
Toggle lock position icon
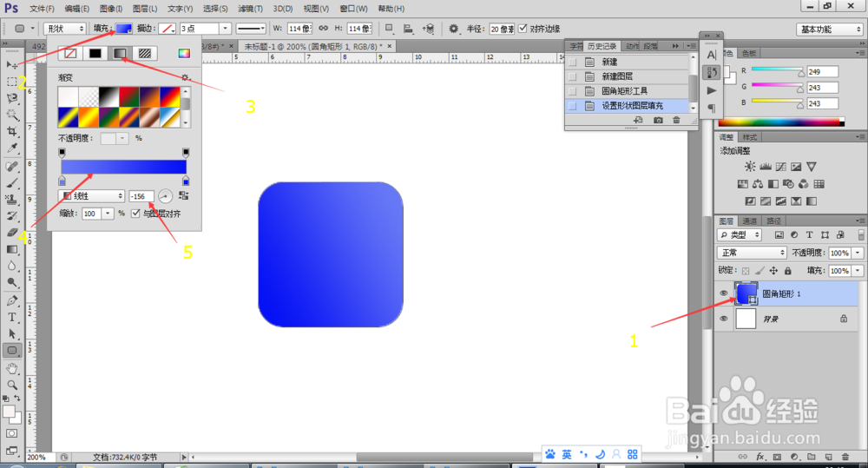(773, 271)
